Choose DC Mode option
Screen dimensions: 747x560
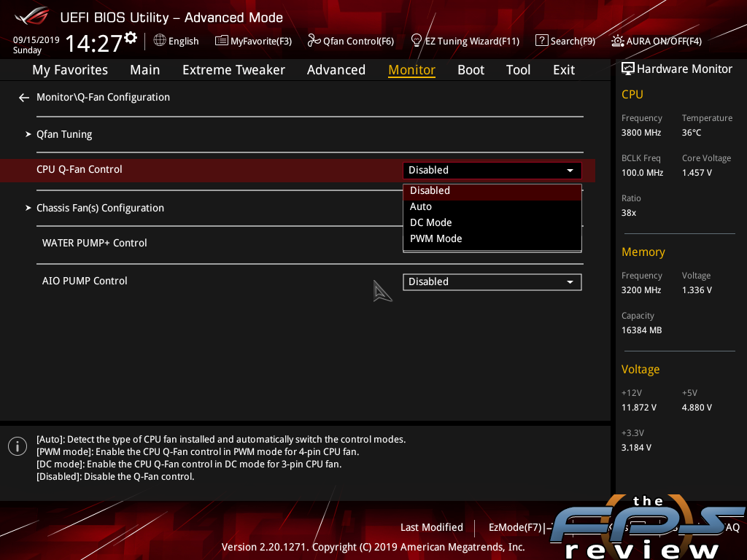click(492, 222)
